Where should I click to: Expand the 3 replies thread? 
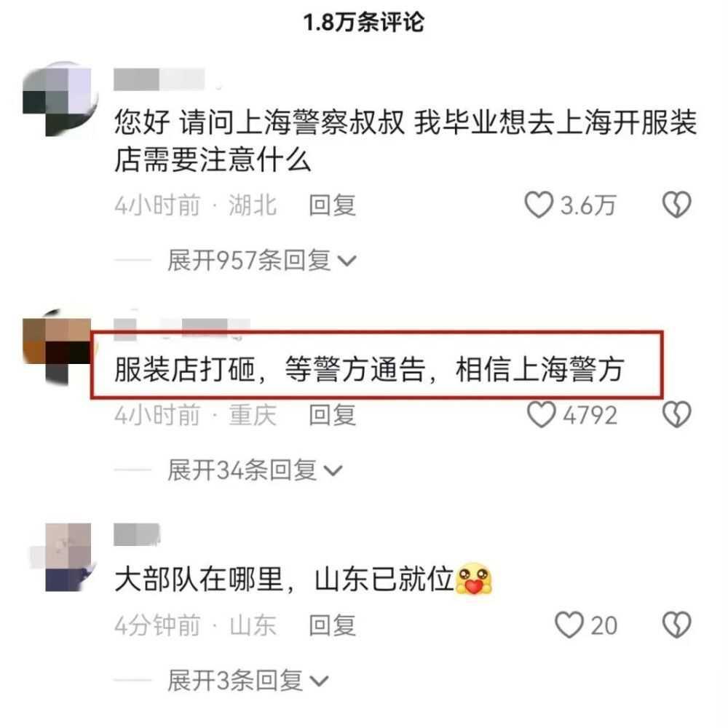tap(248, 681)
